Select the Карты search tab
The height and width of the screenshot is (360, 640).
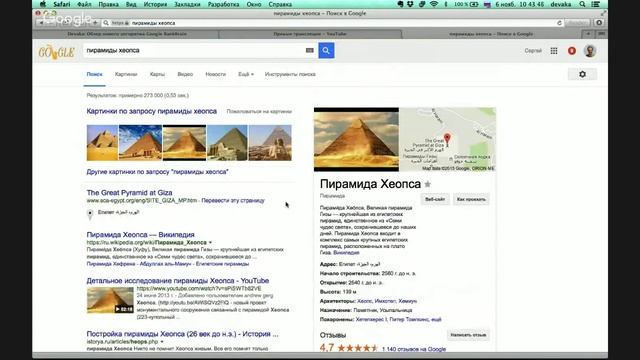pos(157,74)
